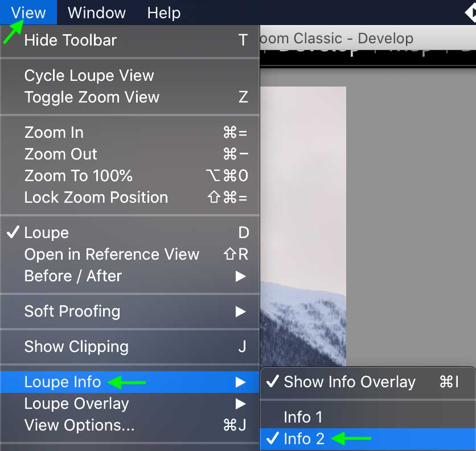The height and width of the screenshot is (451, 476).
Task: Select Cycle Loupe View
Action: [x=130, y=75]
